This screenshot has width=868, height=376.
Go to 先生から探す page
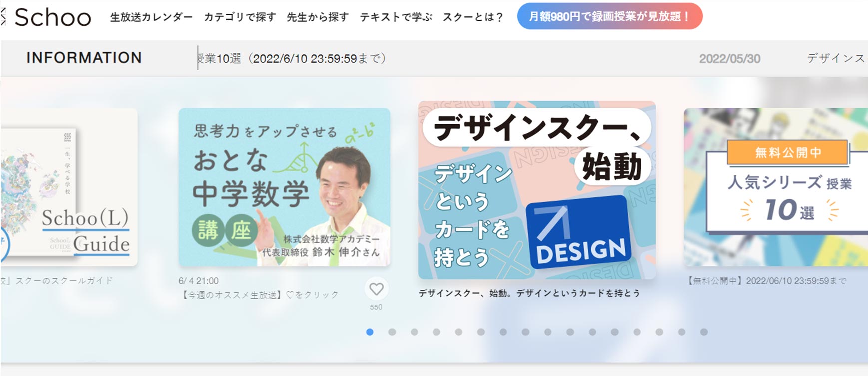[x=318, y=17]
